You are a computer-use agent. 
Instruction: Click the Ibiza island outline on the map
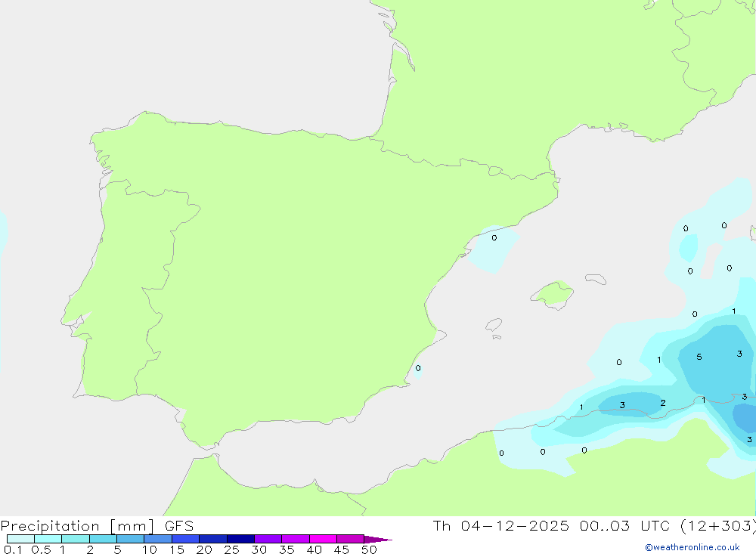coord(494,324)
